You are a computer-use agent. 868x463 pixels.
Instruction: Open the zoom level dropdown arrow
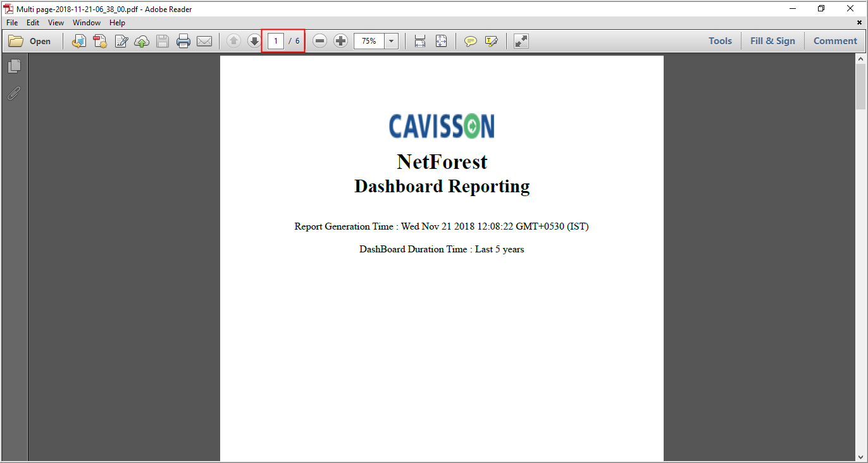pyautogui.click(x=392, y=41)
